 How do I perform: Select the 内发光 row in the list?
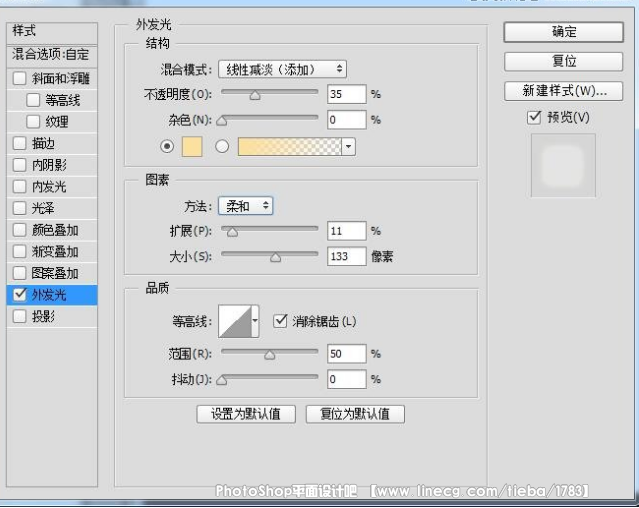coord(52,187)
